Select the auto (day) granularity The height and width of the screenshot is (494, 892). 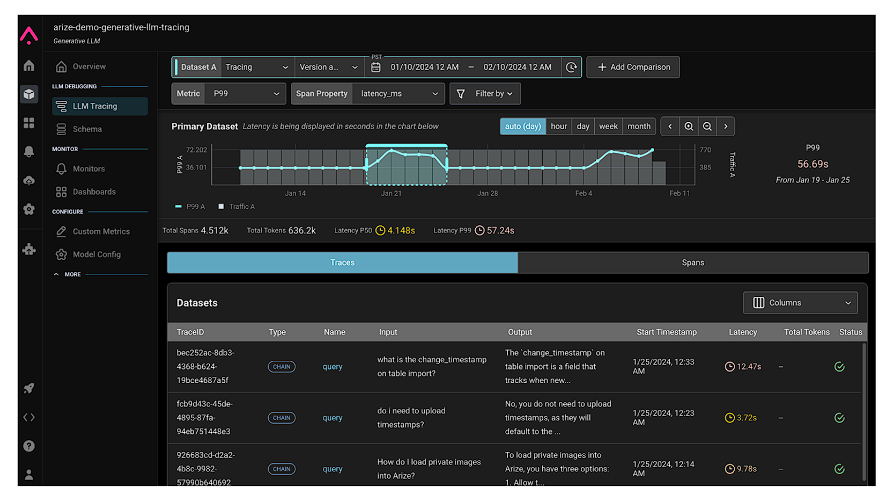523,126
